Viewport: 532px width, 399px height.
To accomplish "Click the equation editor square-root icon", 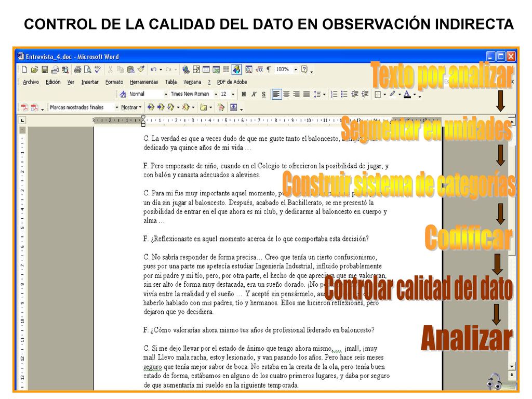I will pyautogui.click(x=259, y=70).
